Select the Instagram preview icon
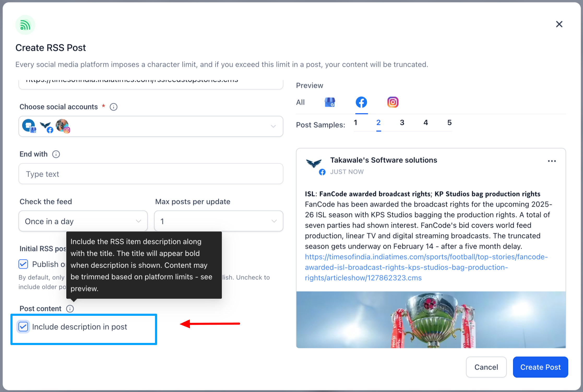This screenshot has height=392, width=583. pos(392,102)
